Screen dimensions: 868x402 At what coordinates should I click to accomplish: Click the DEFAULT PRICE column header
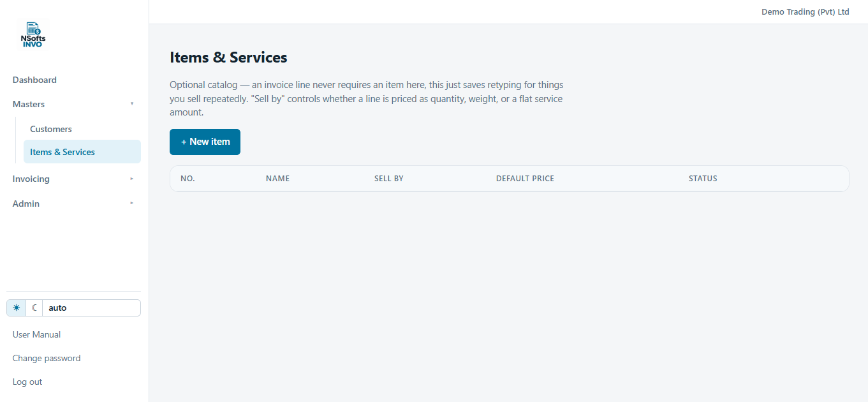pos(525,179)
